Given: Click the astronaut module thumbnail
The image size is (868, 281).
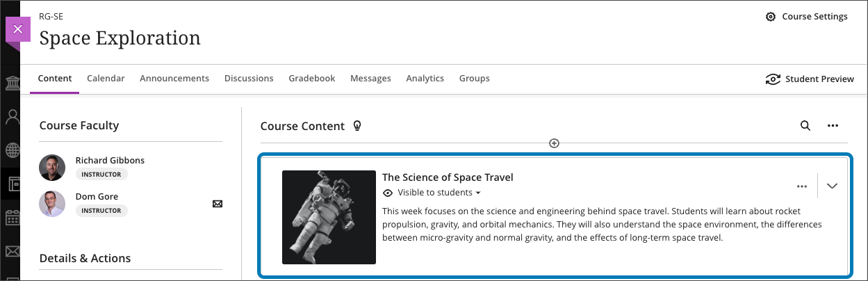Looking at the screenshot, I should 329,217.
